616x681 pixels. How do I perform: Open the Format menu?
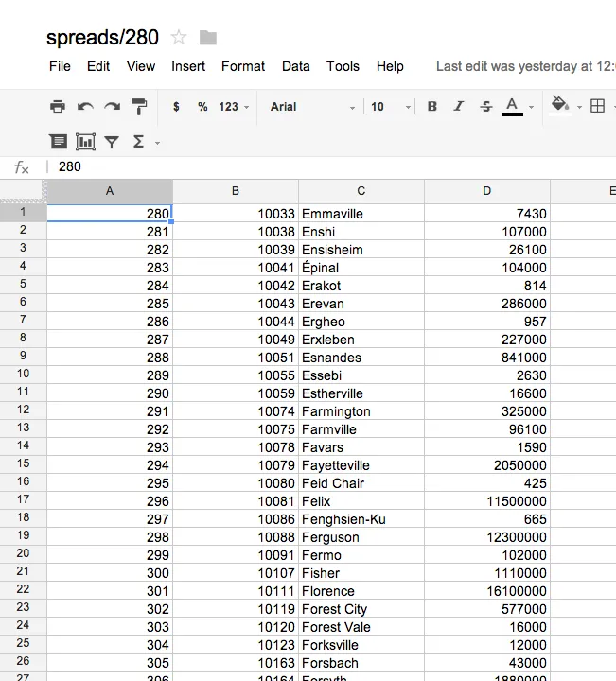click(x=243, y=66)
